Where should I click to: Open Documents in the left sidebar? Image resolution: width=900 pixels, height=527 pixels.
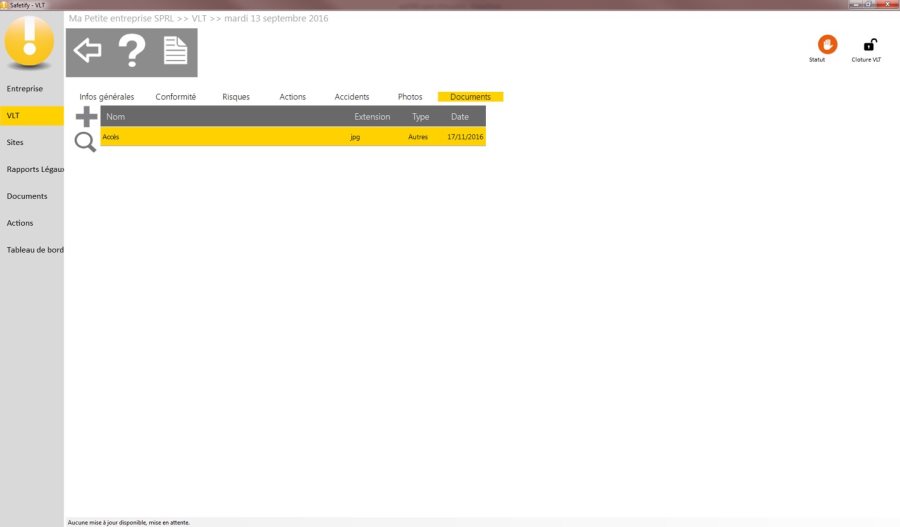tap(27, 196)
